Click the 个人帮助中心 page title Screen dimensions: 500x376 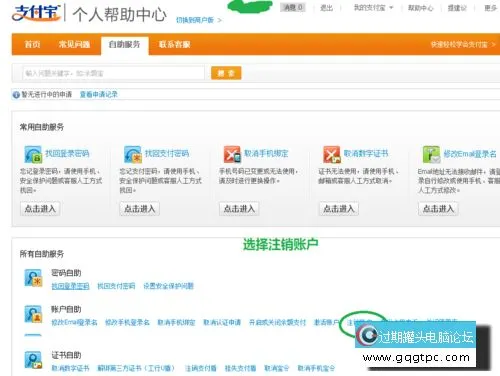tap(120, 14)
